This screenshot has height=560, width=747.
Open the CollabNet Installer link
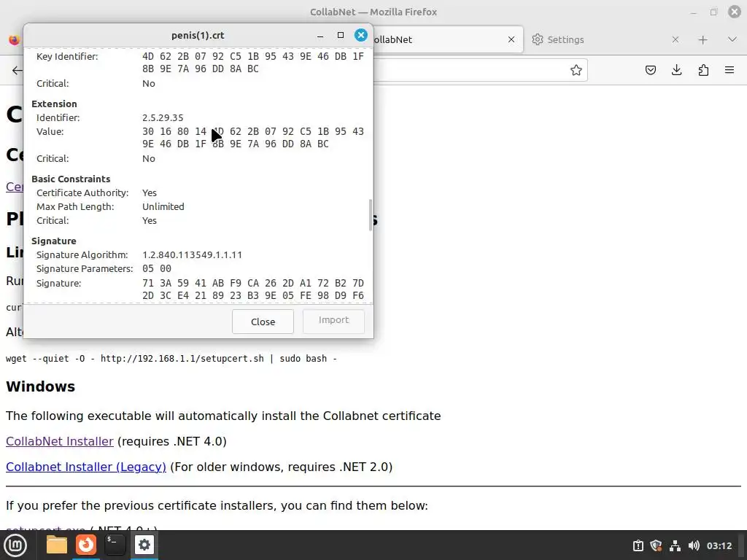(60, 441)
